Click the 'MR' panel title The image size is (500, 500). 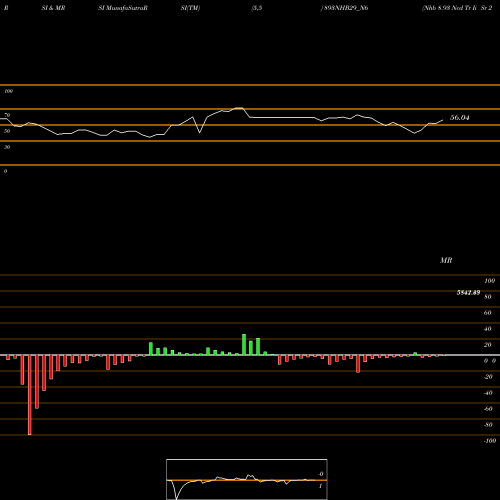point(446,260)
